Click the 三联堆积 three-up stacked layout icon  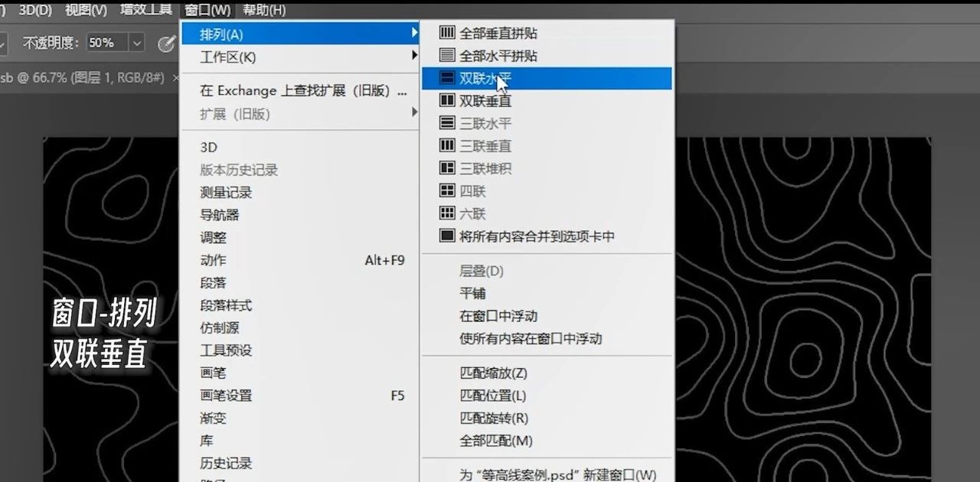click(x=448, y=168)
